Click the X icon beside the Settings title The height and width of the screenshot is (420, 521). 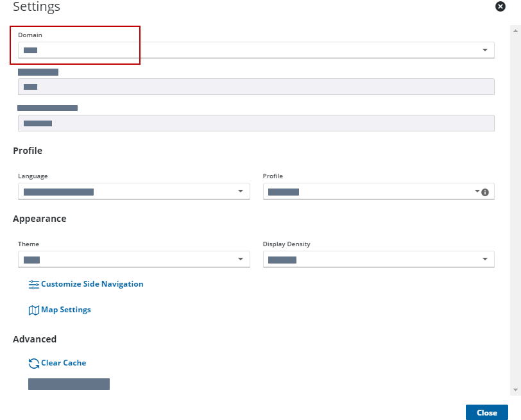(500, 6)
